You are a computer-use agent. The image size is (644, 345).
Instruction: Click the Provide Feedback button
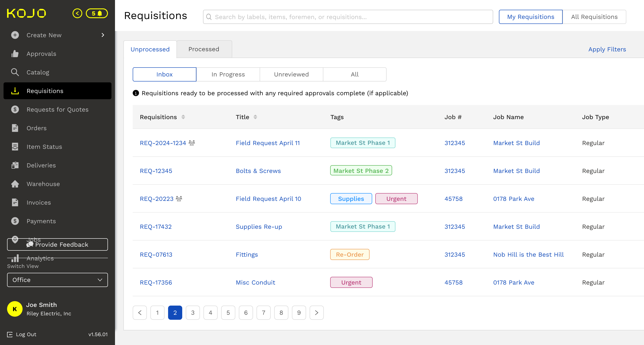[57, 244]
